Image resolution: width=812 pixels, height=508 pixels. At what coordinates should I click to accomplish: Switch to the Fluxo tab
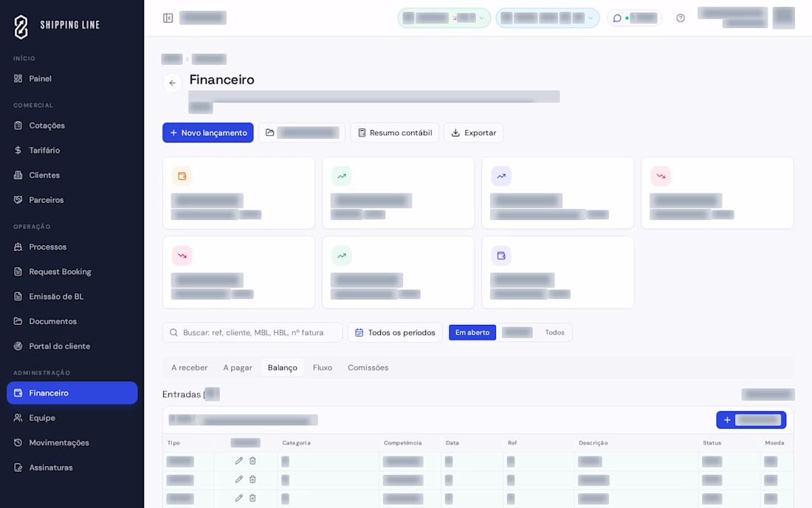tap(322, 368)
